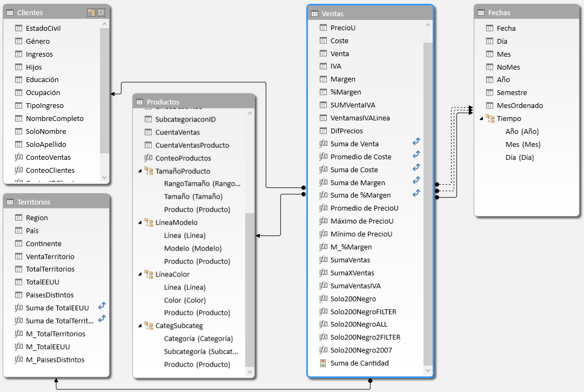Collapse the LíneaModelo hierarchy
The image size is (584, 392).
[140, 222]
